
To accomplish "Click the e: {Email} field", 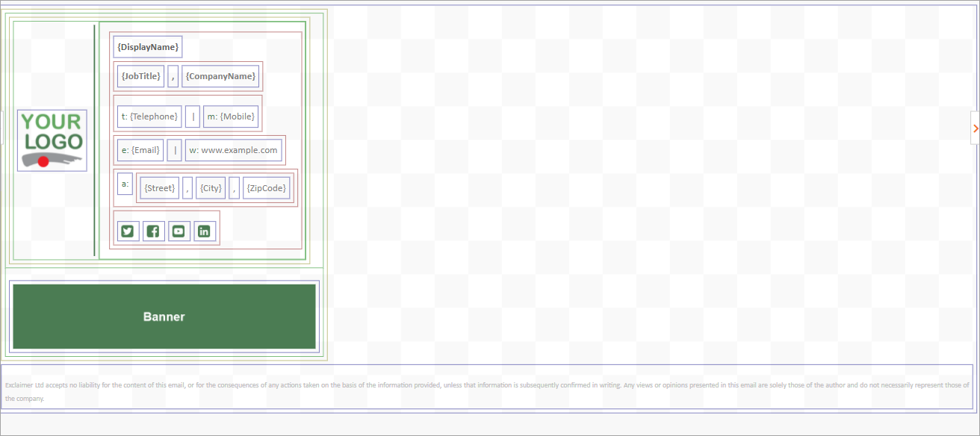I will click(x=140, y=150).
